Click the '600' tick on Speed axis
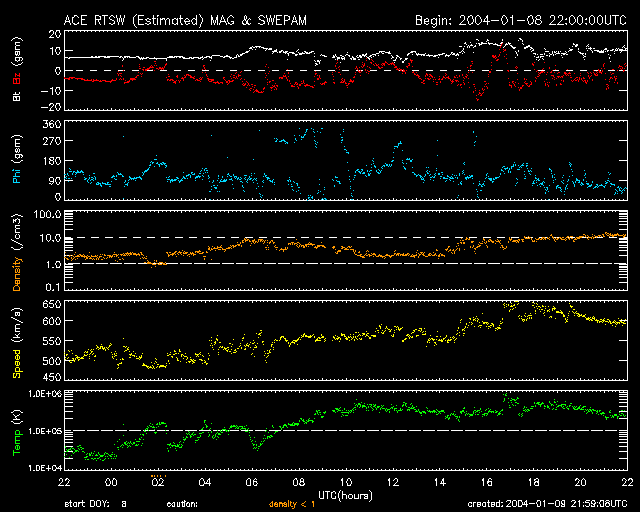Image resolution: width=640 pixels, height=512 pixels. [x=52, y=321]
